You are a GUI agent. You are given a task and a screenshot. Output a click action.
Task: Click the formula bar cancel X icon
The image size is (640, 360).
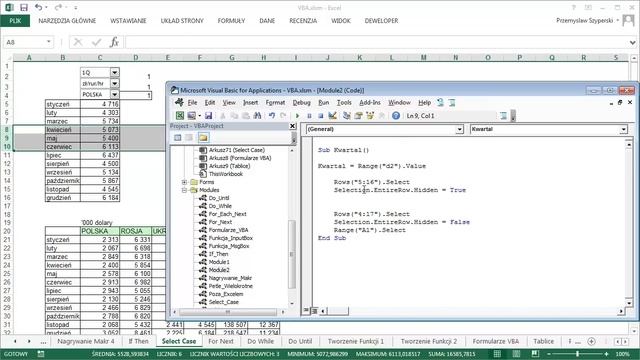(78, 42)
